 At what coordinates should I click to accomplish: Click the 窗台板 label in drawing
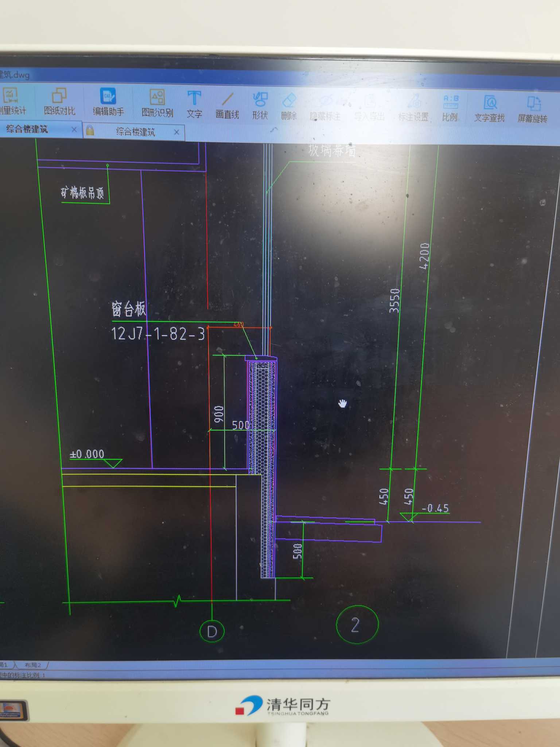(x=129, y=309)
